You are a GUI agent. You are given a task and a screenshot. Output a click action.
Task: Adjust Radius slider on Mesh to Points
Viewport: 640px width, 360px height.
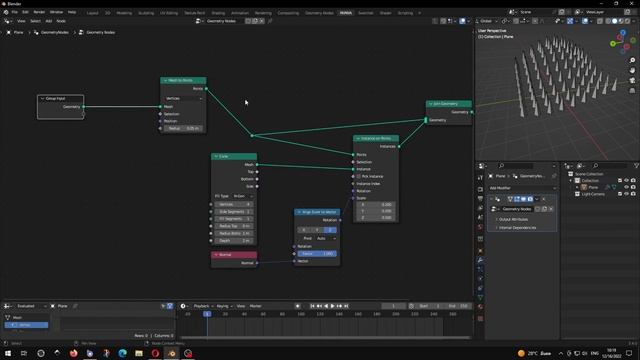pos(183,128)
